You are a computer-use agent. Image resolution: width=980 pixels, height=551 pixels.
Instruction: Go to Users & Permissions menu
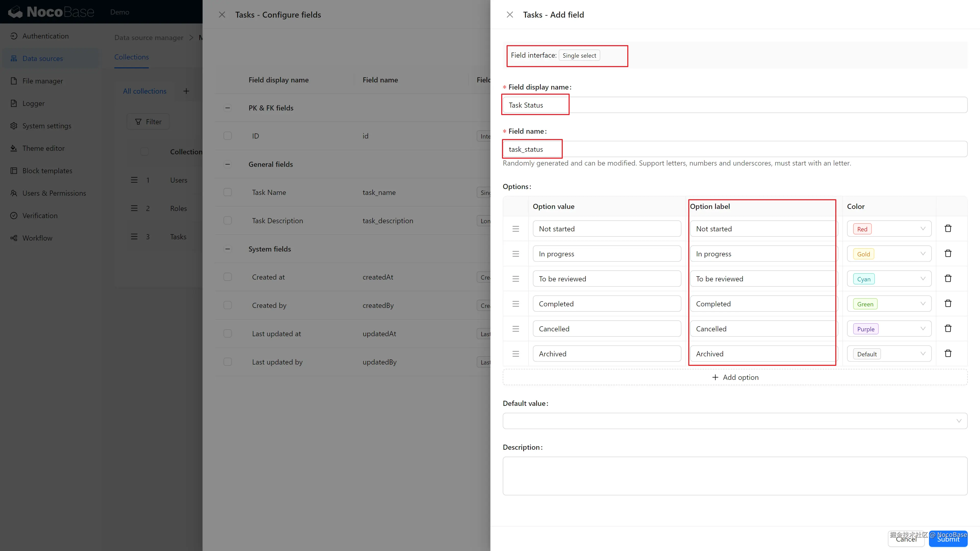tap(54, 193)
